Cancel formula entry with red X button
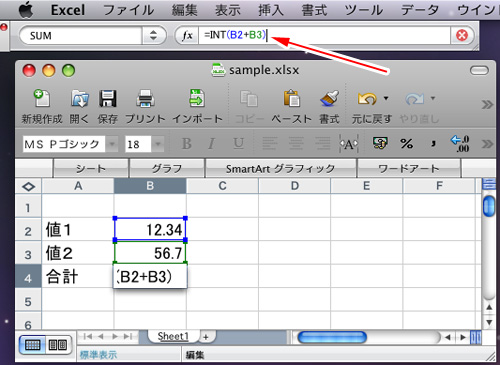The height and width of the screenshot is (365, 500). pos(462,35)
